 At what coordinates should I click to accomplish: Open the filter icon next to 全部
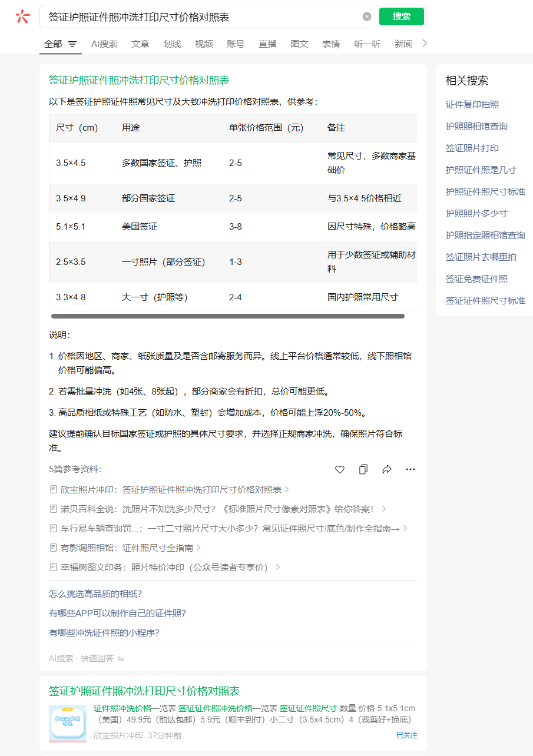point(72,44)
